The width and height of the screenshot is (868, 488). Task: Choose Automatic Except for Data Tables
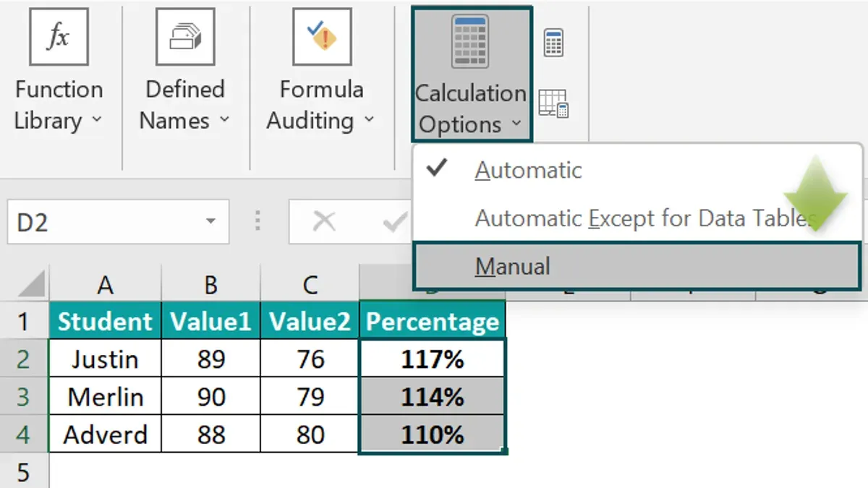click(637, 218)
